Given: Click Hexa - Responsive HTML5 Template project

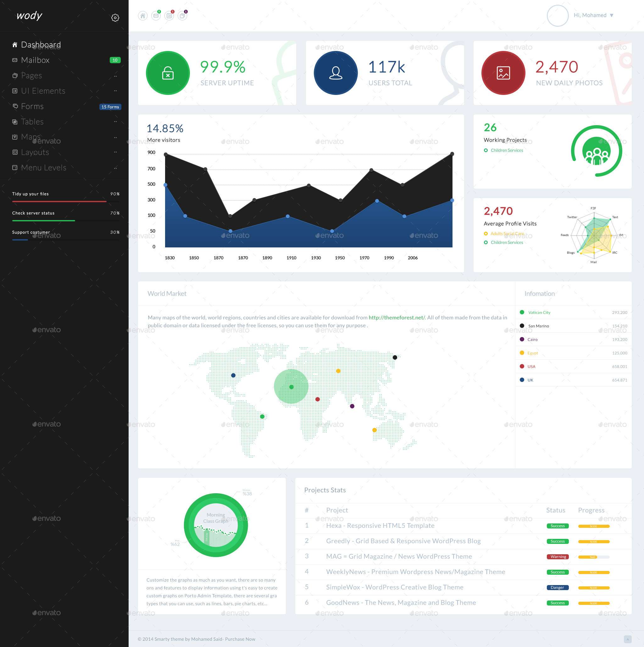Looking at the screenshot, I should [x=380, y=525].
